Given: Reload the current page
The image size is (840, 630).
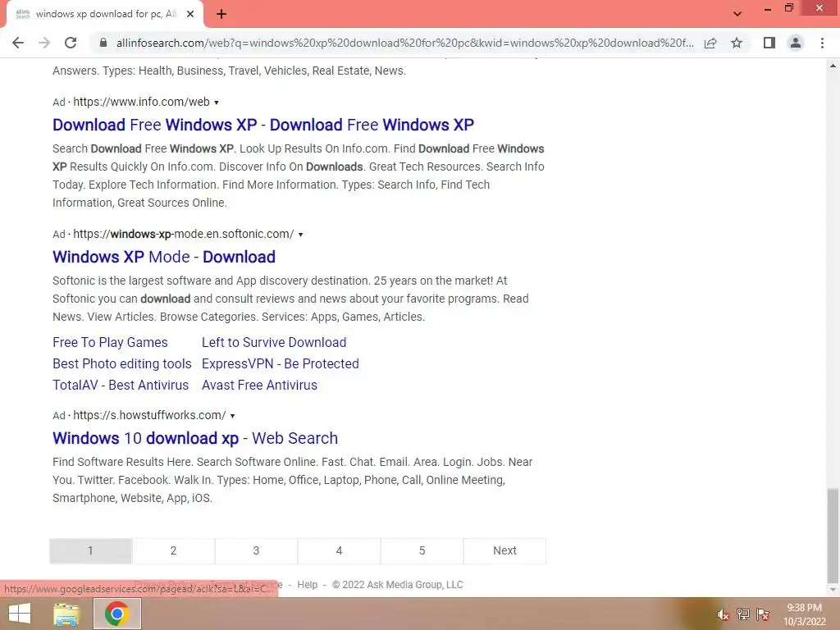Looking at the screenshot, I should click(x=71, y=43).
